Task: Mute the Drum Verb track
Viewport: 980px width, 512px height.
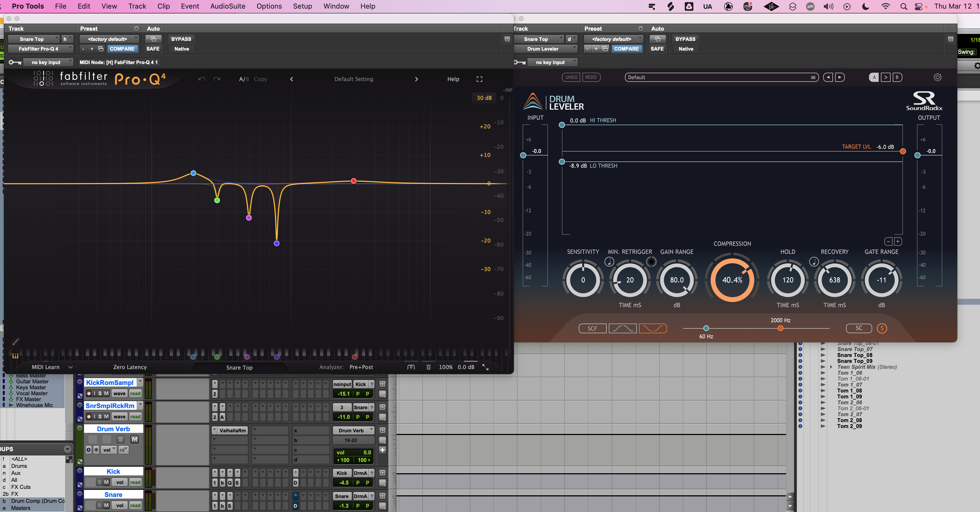Action: 135,439
